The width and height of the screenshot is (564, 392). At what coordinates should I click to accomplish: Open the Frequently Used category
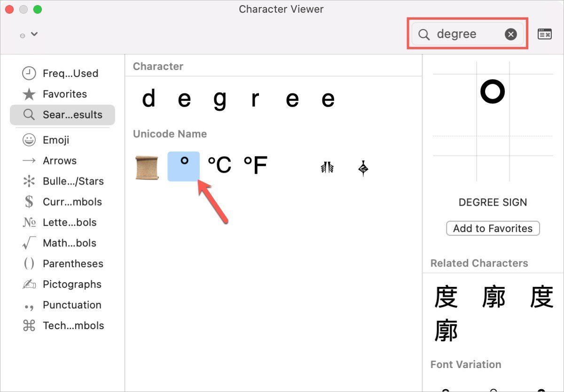coord(62,73)
